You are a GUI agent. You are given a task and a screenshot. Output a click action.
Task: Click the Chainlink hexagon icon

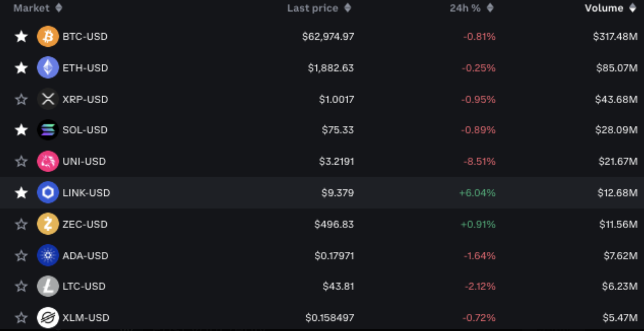point(48,193)
